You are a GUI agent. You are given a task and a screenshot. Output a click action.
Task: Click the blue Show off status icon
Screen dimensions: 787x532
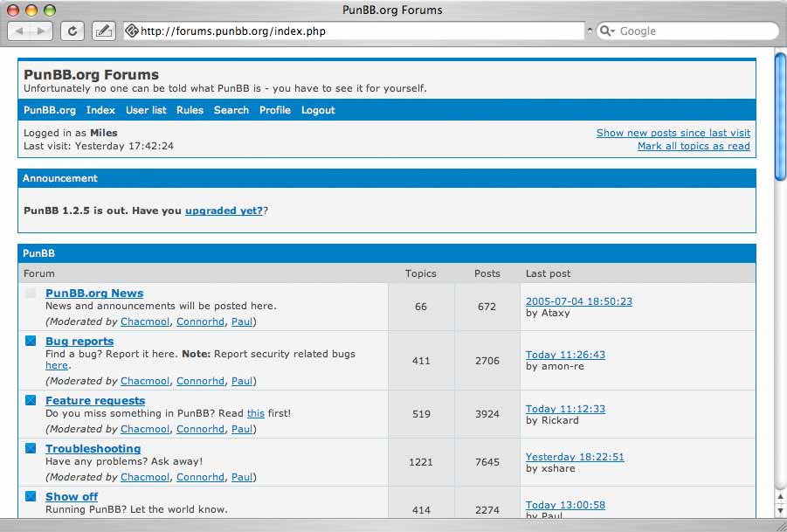31,496
